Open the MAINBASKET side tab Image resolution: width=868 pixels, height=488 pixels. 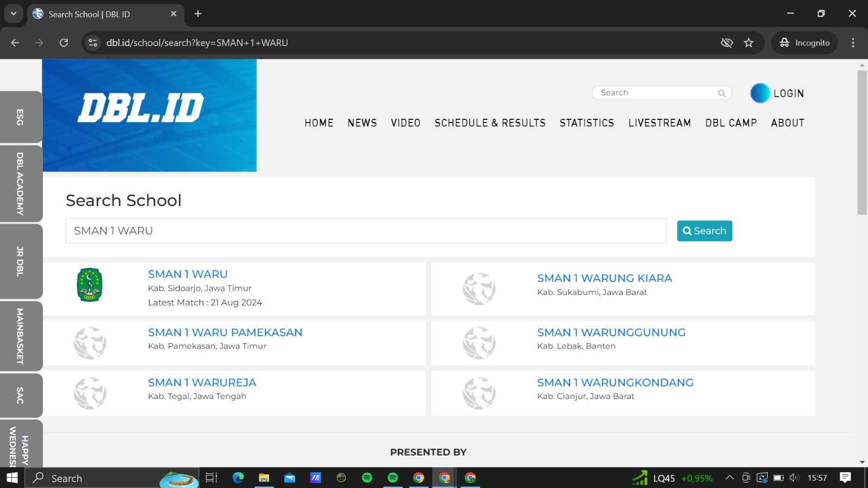[x=21, y=336]
